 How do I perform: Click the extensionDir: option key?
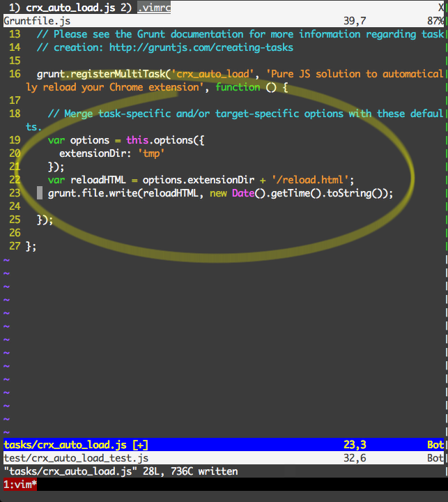(95, 153)
